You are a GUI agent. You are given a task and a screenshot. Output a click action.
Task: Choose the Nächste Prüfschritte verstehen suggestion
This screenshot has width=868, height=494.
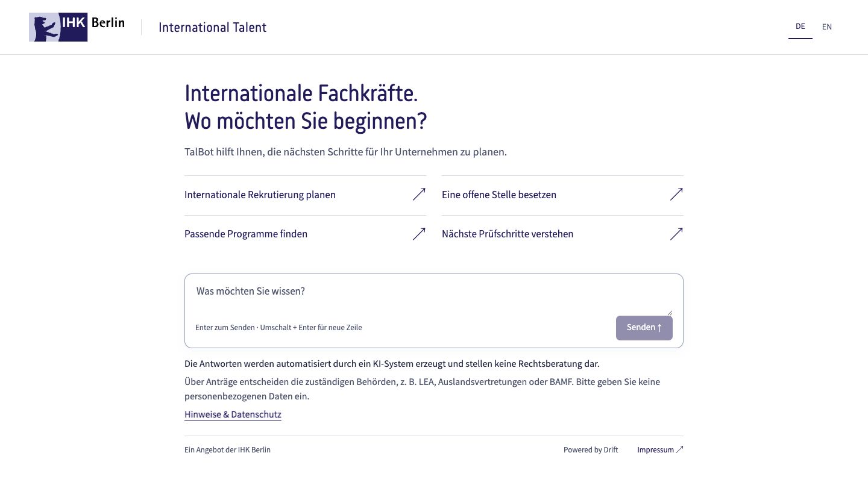pyautogui.click(x=562, y=234)
